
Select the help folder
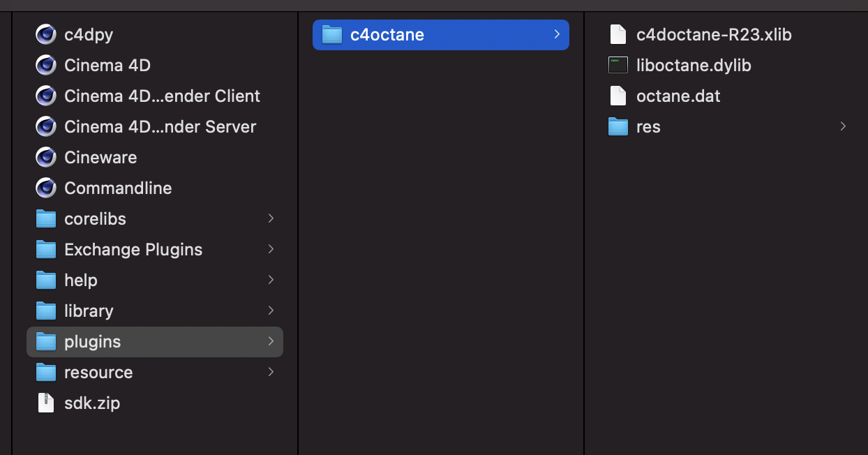click(80, 280)
